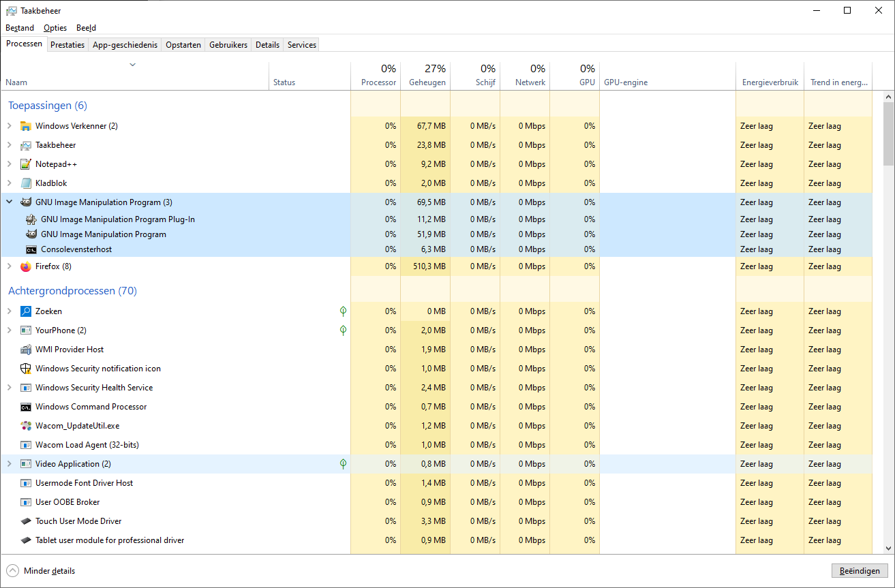Open the Beeld menu
The image size is (895, 588).
pyautogui.click(x=86, y=28)
